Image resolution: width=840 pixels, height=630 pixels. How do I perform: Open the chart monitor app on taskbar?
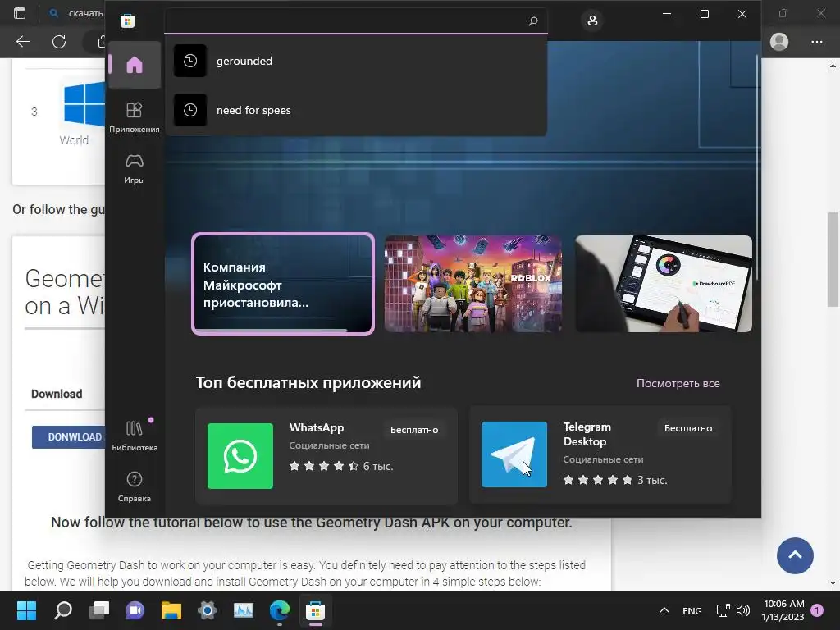pyautogui.click(x=244, y=610)
